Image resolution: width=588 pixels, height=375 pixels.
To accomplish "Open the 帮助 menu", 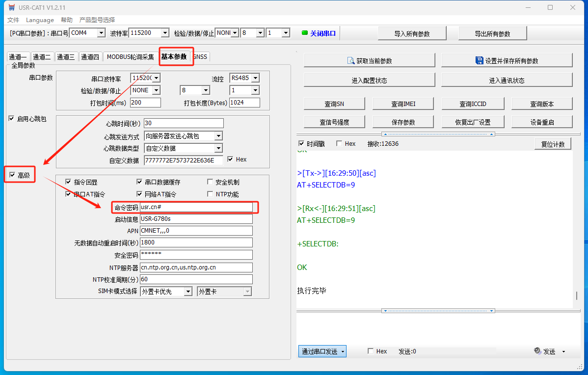I will tap(66, 20).
